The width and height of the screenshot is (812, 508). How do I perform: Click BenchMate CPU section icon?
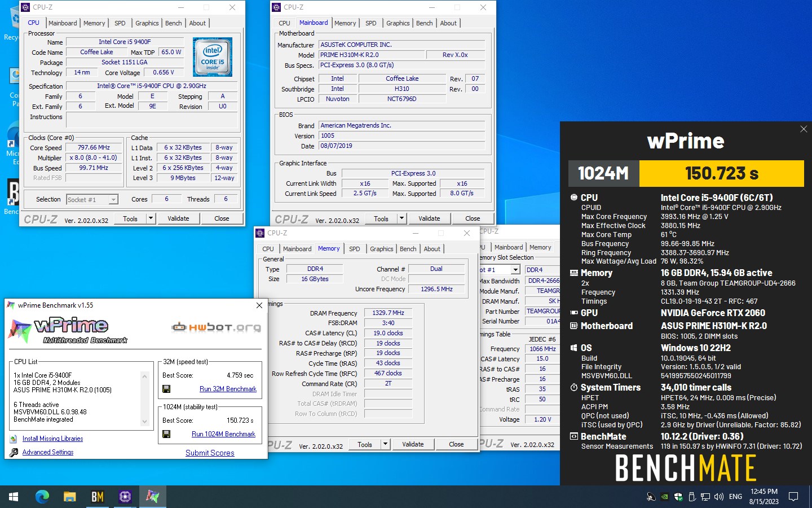tap(574, 198)
